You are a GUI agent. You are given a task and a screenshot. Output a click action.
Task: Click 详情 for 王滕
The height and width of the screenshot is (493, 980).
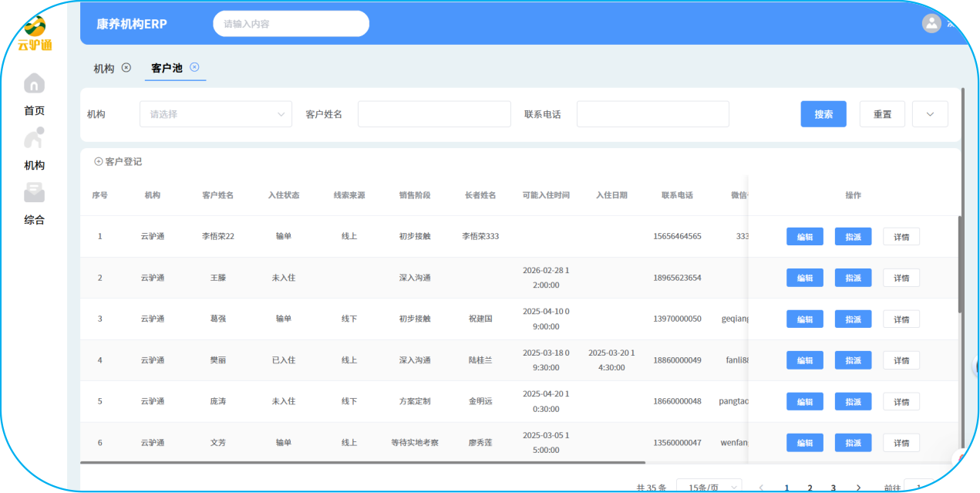(901, 278)
